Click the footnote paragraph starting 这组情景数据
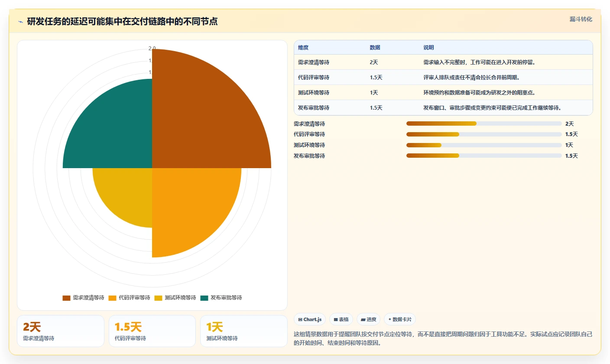The image size is (610, 364). click(x=443, y=338)
